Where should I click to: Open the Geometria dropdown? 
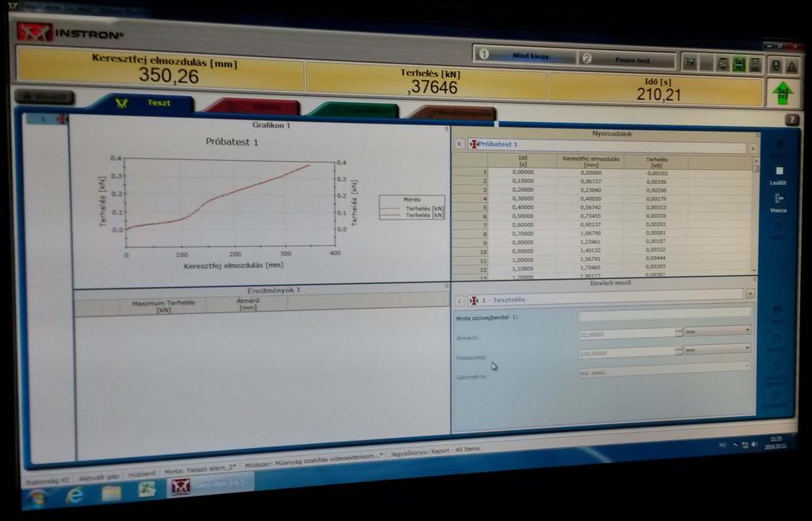(665, 370)
